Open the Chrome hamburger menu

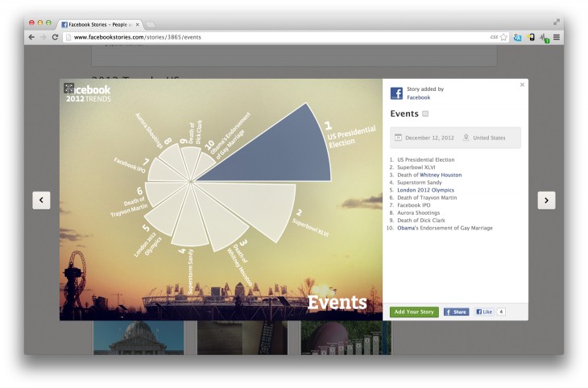[x=557, y=37]
